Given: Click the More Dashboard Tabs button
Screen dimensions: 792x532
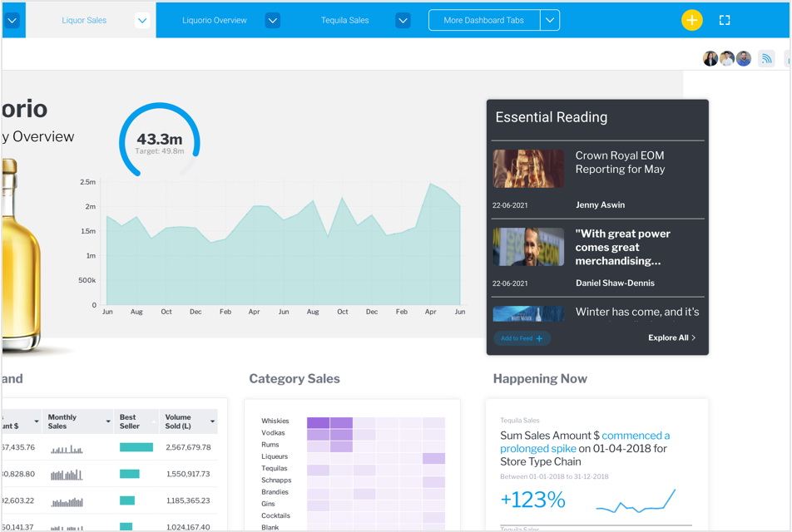Looking at the screenshot, I should click(484, 21).
